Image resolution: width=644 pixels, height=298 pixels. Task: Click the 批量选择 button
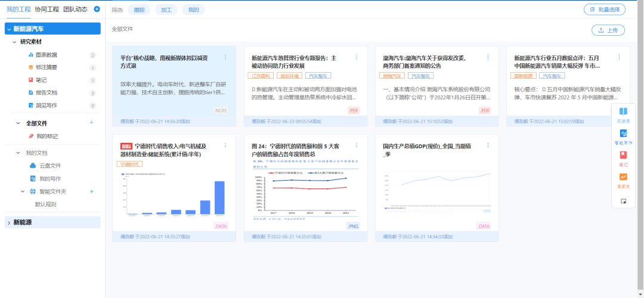(604, 10)
